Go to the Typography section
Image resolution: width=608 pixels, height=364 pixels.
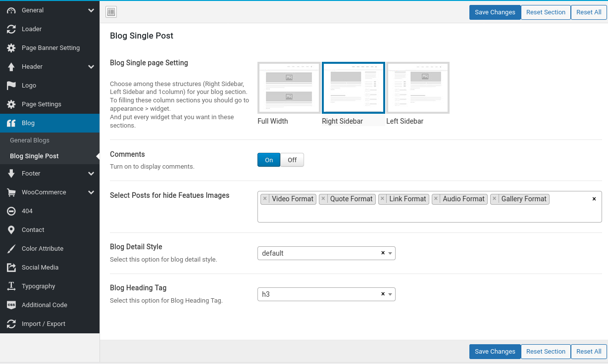point(50,286)
